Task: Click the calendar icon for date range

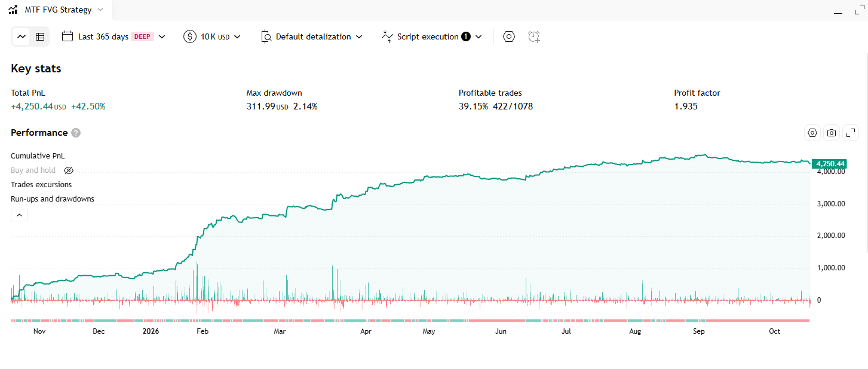Action: [x=68, y=36]
